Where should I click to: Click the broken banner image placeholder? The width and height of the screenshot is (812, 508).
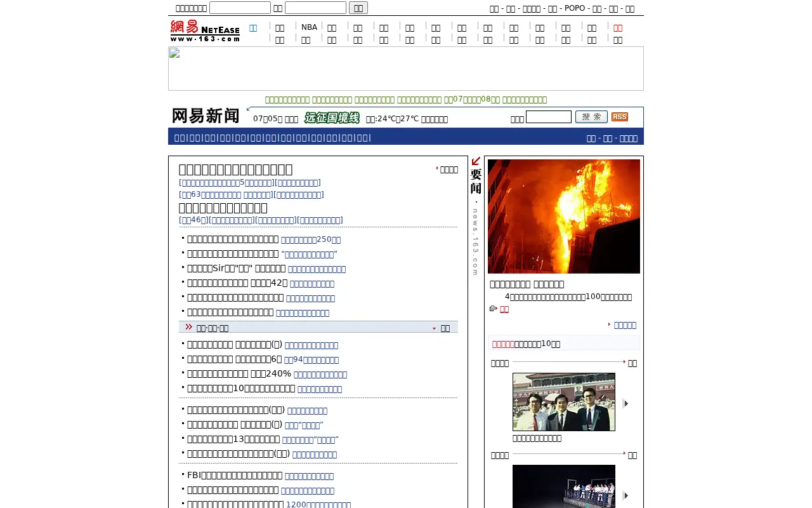coord(406,69)
